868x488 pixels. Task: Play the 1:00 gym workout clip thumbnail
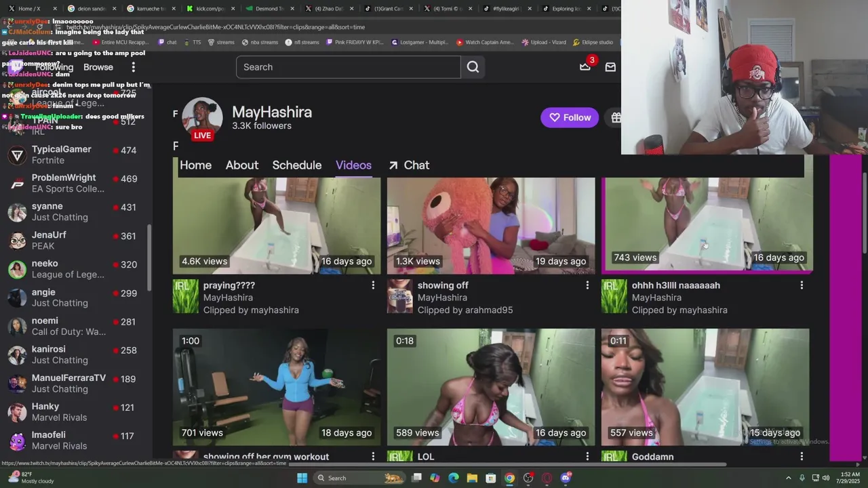pos(277,387)
